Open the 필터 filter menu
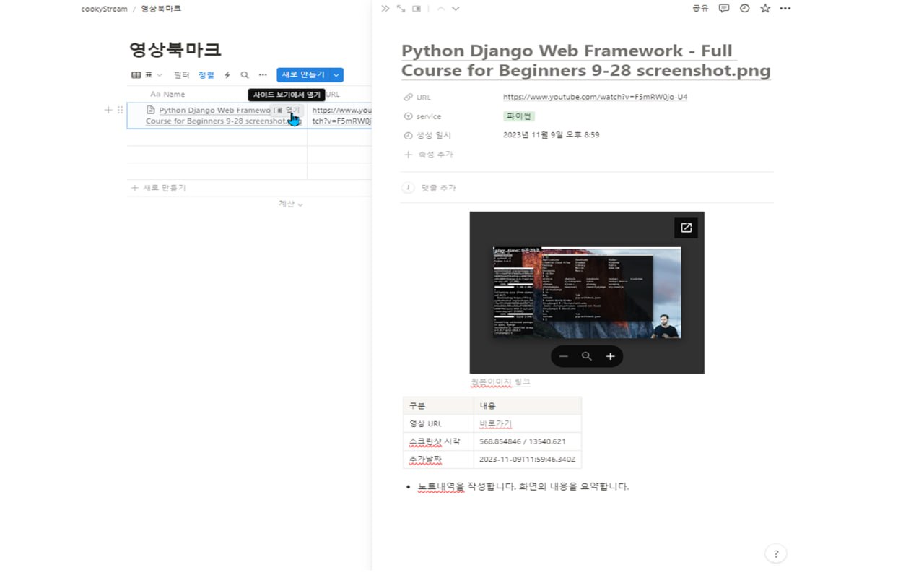Image resolution: width=924 pixels, height=578 pixels. [181, 74]
